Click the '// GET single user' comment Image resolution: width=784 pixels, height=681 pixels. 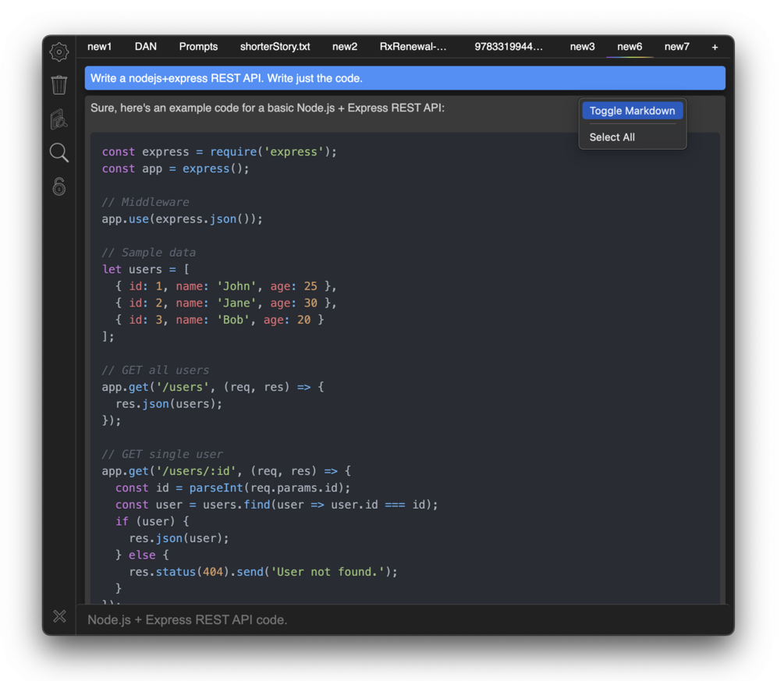tap(162, 455)
